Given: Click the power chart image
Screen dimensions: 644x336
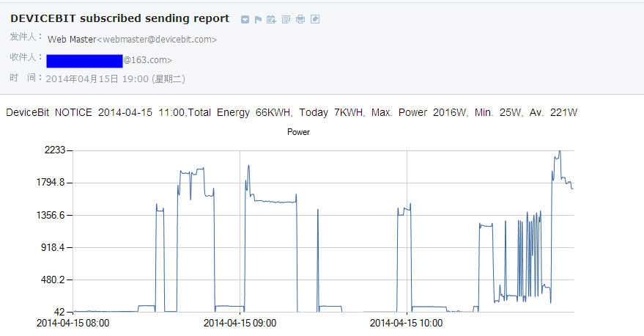Looking at the screenshot, I should click(306, 228).
